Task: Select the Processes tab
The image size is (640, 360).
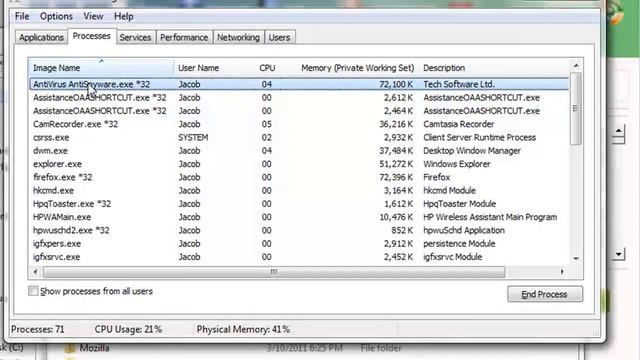Action: 91,36
